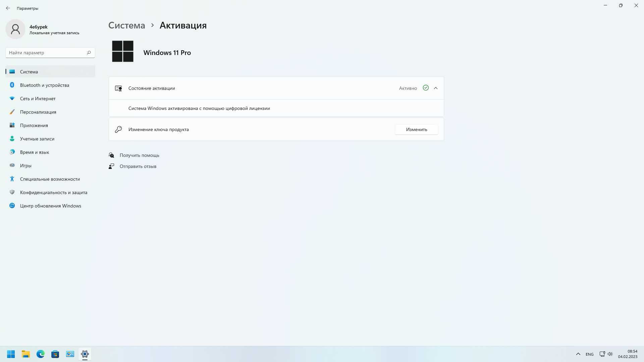644x362 pixels.
Task: Open Персонализация settings
Action: coord(50,112)
